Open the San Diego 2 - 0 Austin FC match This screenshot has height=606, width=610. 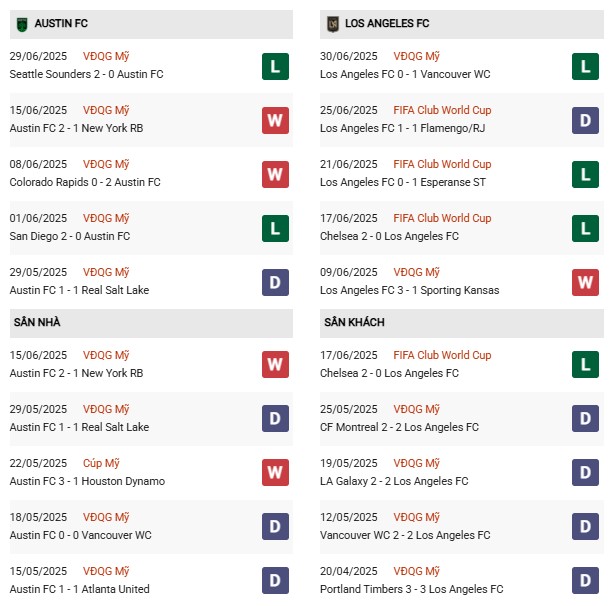(70, 236)
